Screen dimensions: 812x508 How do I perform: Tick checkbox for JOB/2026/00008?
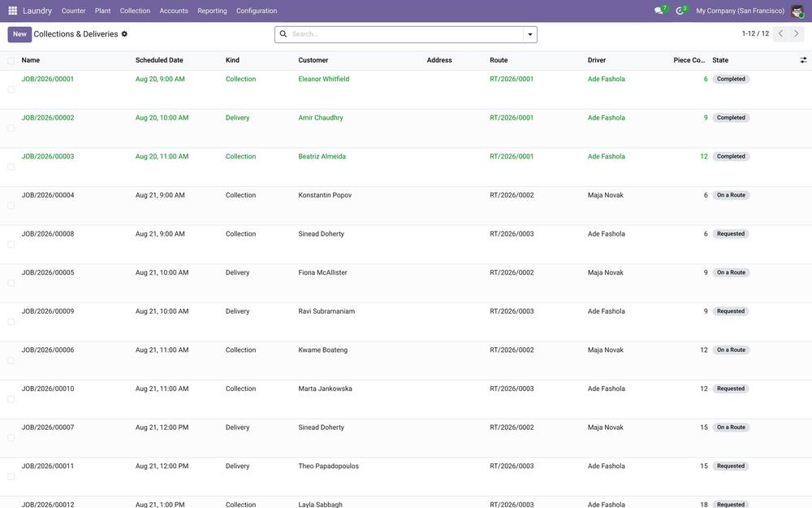(11, 244)
